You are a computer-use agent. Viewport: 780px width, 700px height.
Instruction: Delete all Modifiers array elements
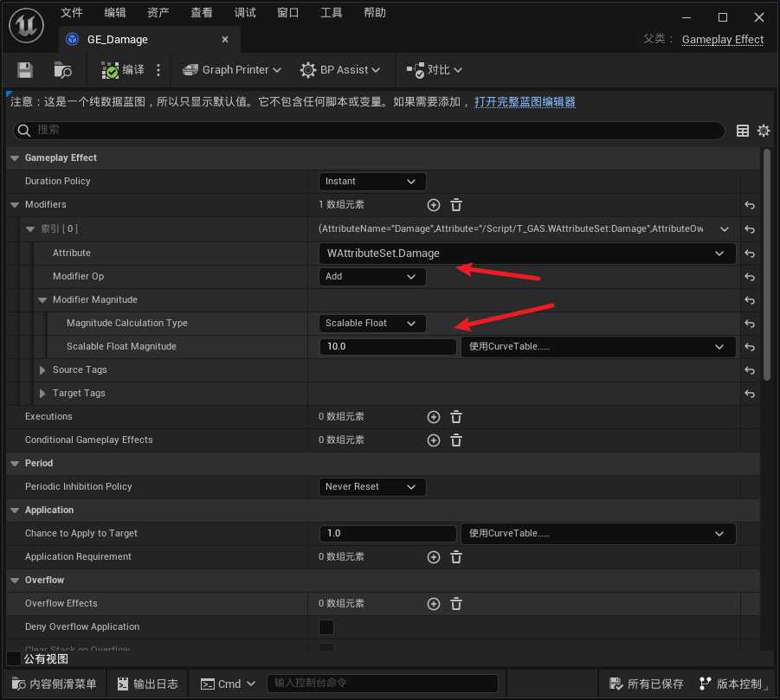tap(456, 205)
